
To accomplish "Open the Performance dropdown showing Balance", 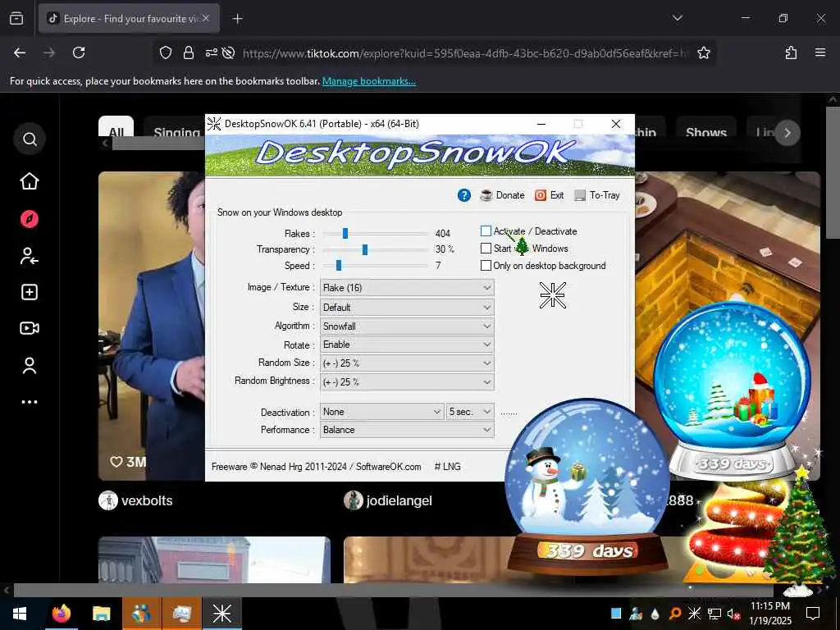I will 407,430.
